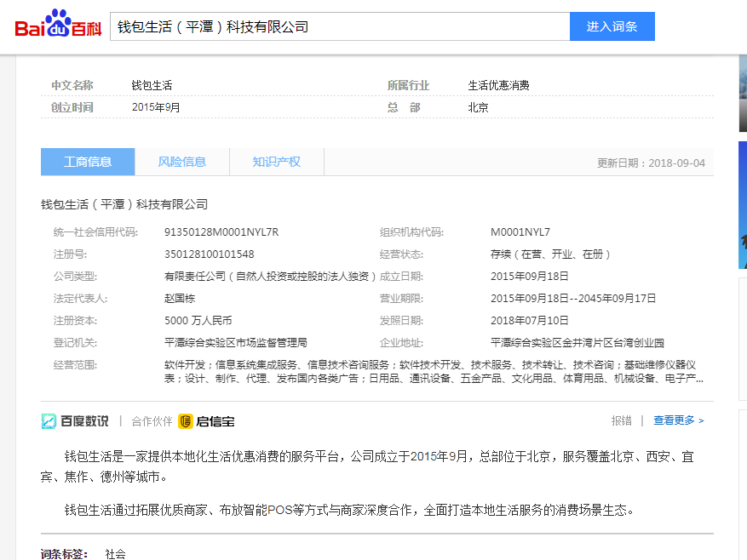The height and width of the screenshot is (560, 747).
Task: Click the address 平潭综合实验区金井湾片区台湾创业园
Action: click(x=577, y=343)
